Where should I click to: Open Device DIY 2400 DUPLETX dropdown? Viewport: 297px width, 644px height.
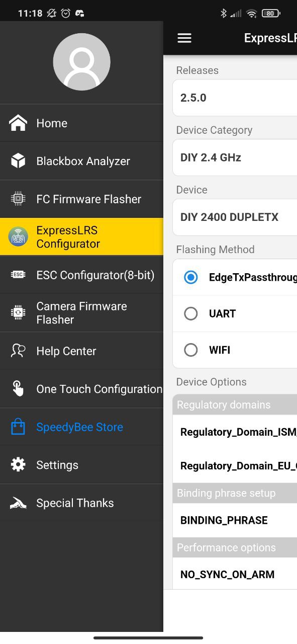(235, 217)
